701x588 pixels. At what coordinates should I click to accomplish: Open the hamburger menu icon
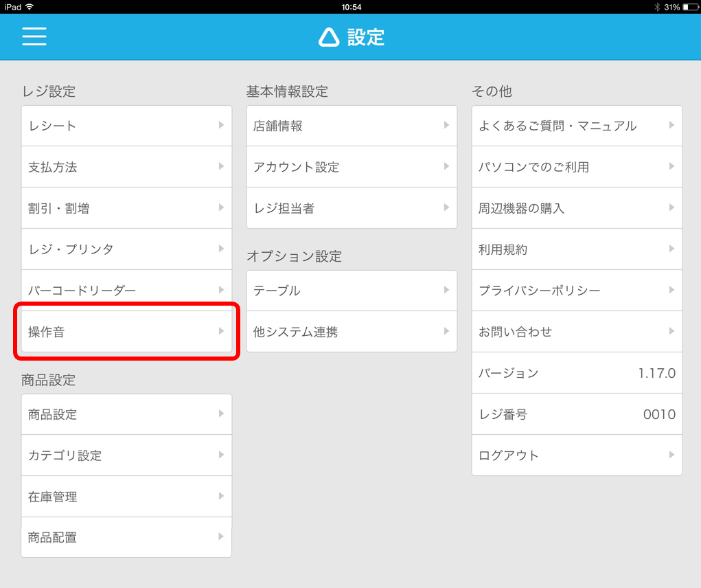(x=34, y=36)
